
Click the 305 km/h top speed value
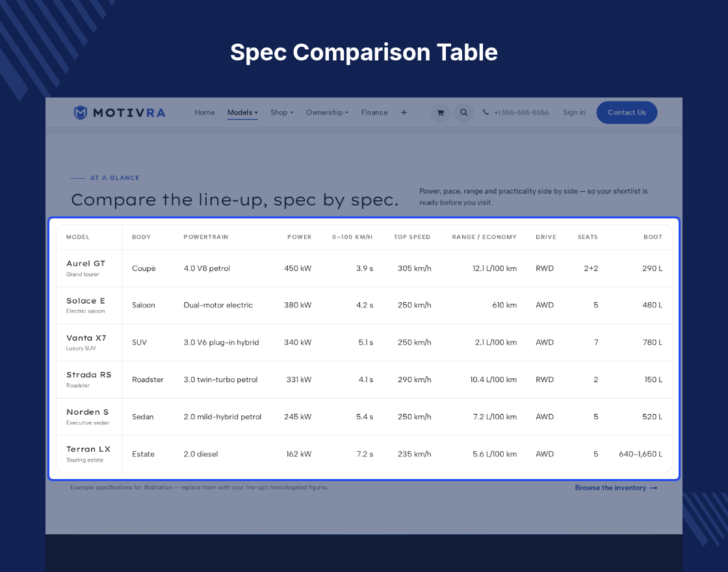tap(414, 268)
